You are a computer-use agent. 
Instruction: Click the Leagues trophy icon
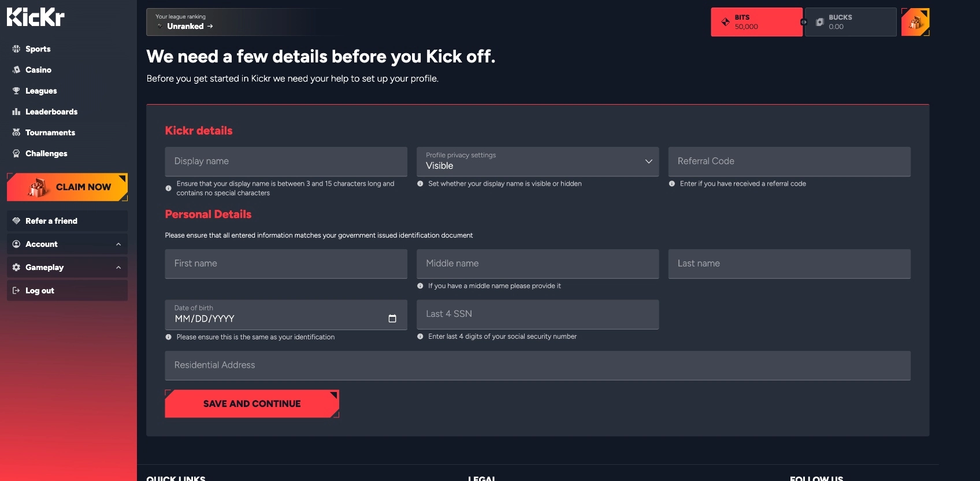pos(16,91)
